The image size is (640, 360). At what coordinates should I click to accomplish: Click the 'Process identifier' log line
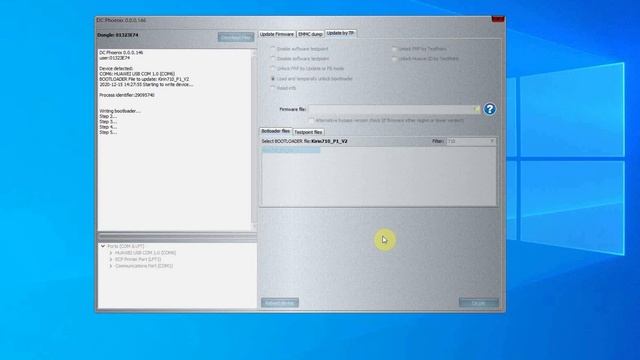click(x=127, y=95)
